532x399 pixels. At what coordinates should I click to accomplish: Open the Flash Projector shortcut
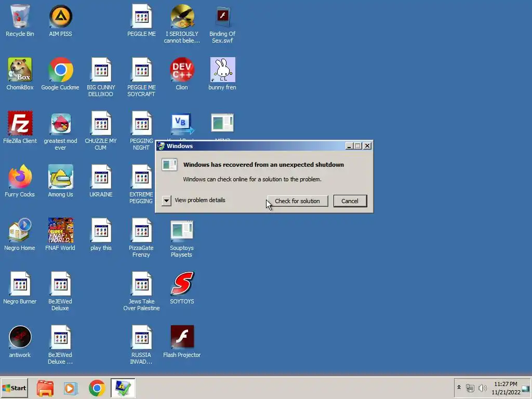pyautogui.click(x=182, y=337)
